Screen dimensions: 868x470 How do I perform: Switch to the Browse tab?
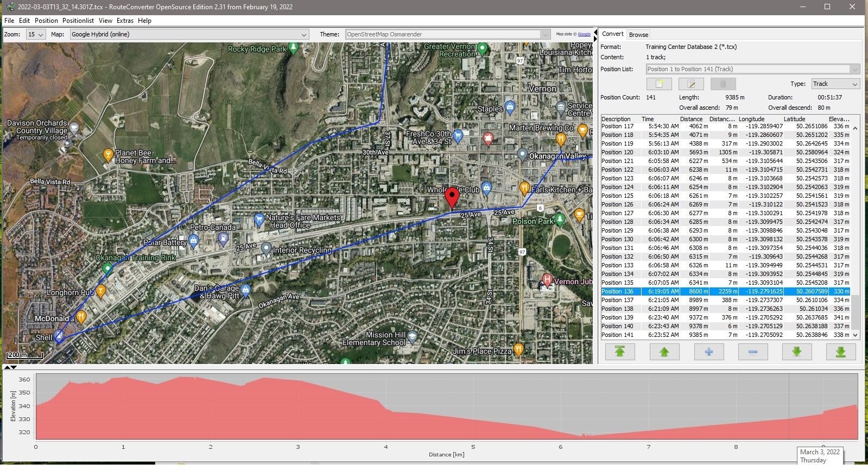tap(638, 35)
